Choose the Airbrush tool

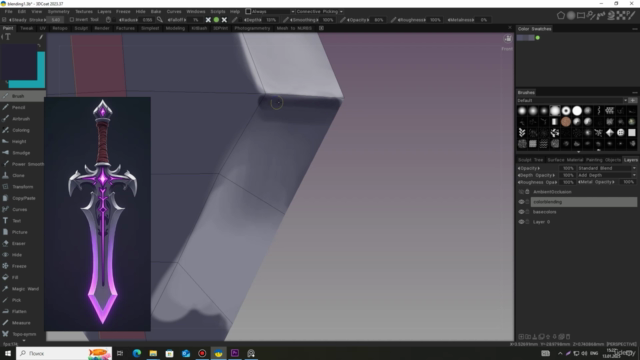click(x=22, y=119)
